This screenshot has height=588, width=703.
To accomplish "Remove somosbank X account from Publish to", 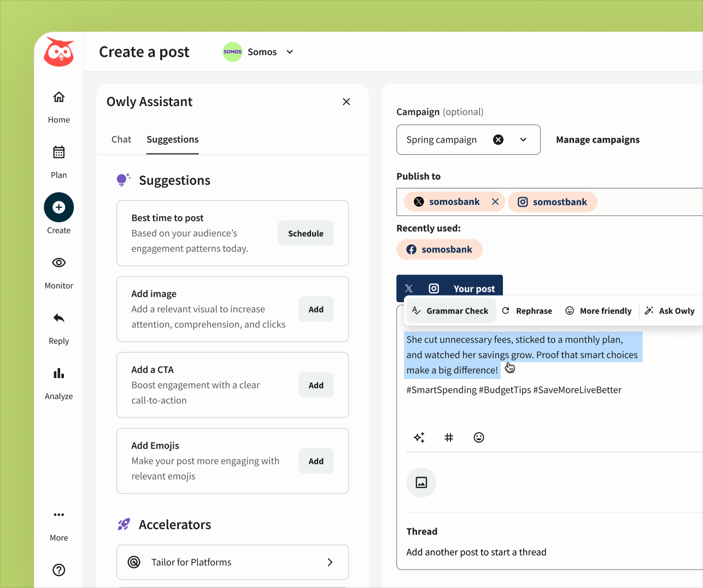I will (x=495, y=202).
